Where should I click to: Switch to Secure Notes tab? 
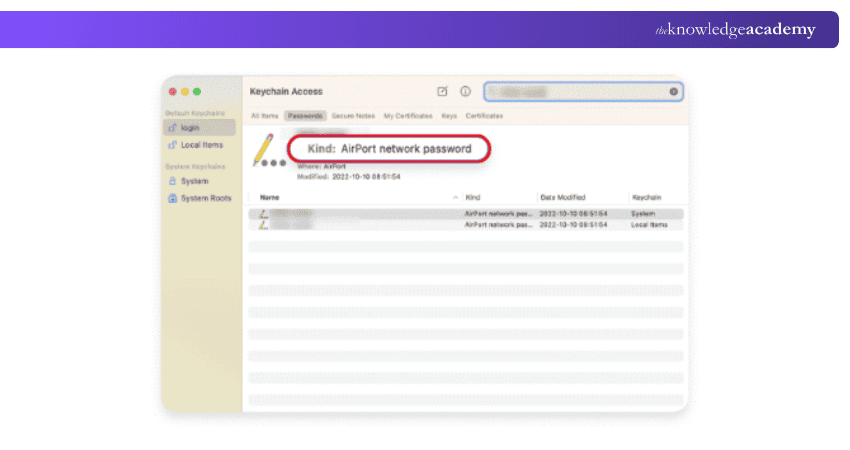353,116
